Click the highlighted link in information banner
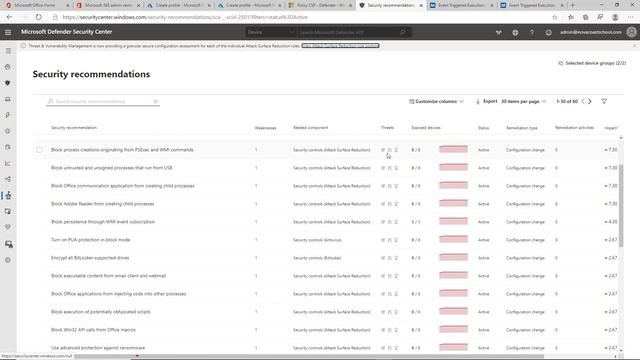Viewport: 640px width, 360px height. point(340,46)
